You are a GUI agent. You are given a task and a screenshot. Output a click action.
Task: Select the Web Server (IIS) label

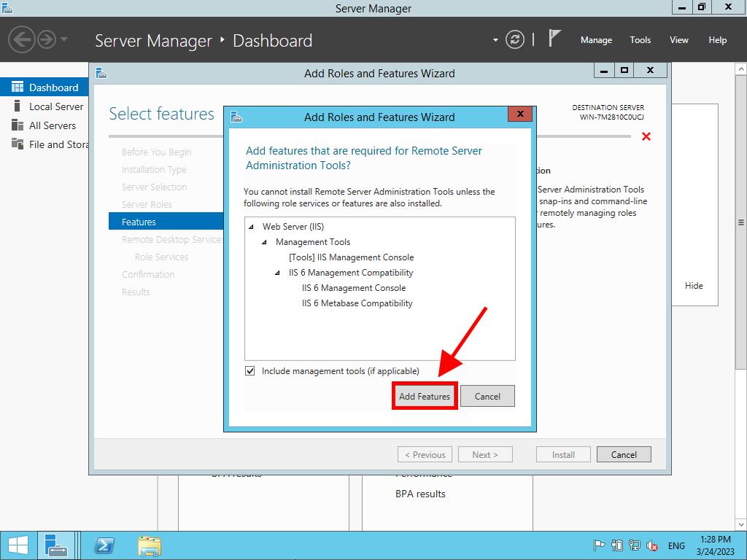[x=293, y=227]
